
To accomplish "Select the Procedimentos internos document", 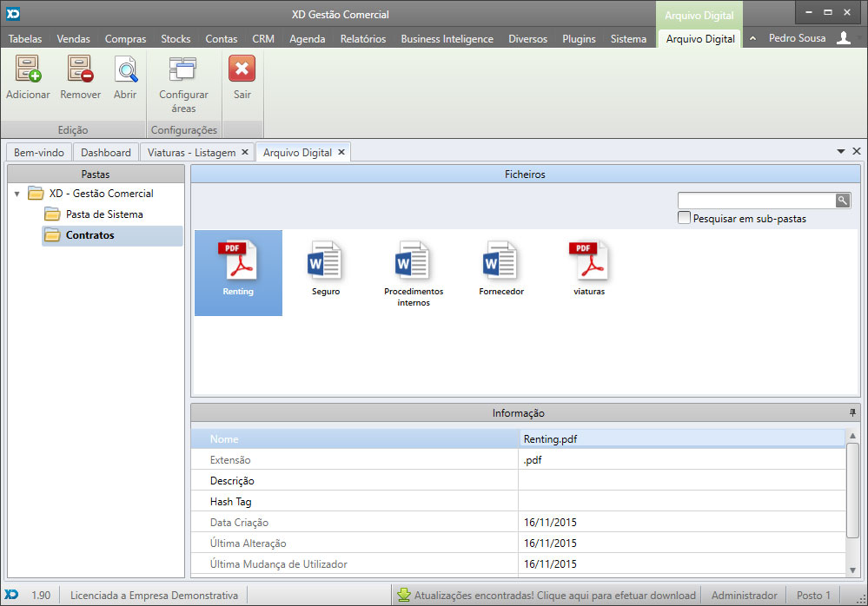I will [x=414, y=261].
